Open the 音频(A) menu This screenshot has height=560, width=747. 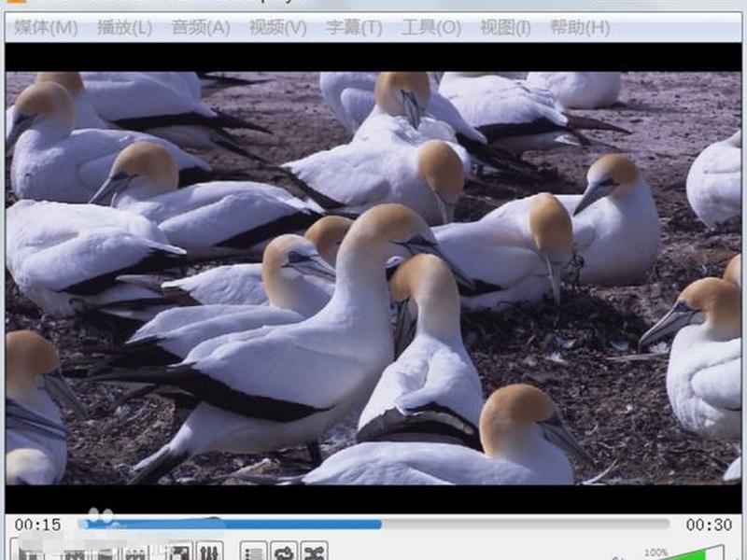click(x=201, y=28)
